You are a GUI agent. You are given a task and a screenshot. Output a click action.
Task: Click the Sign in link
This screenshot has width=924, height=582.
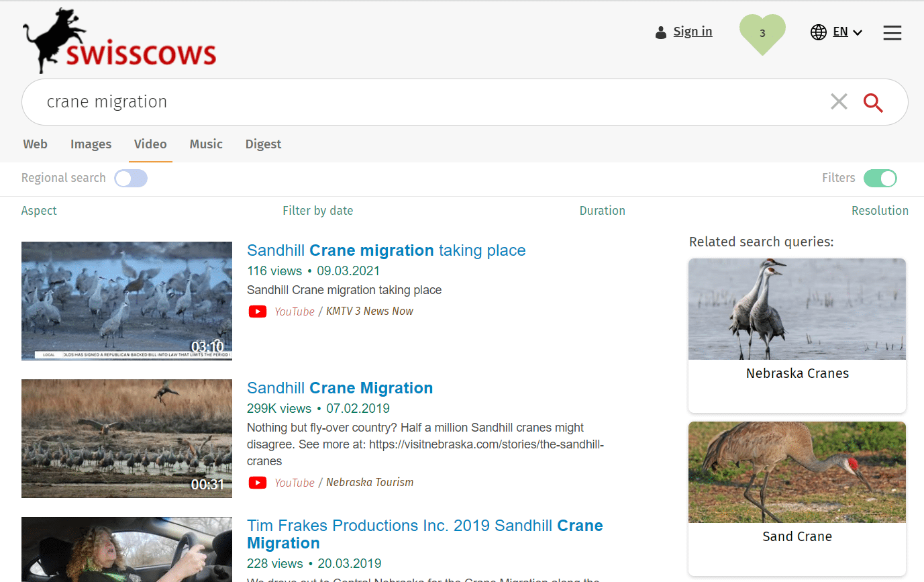pos(692,31)
